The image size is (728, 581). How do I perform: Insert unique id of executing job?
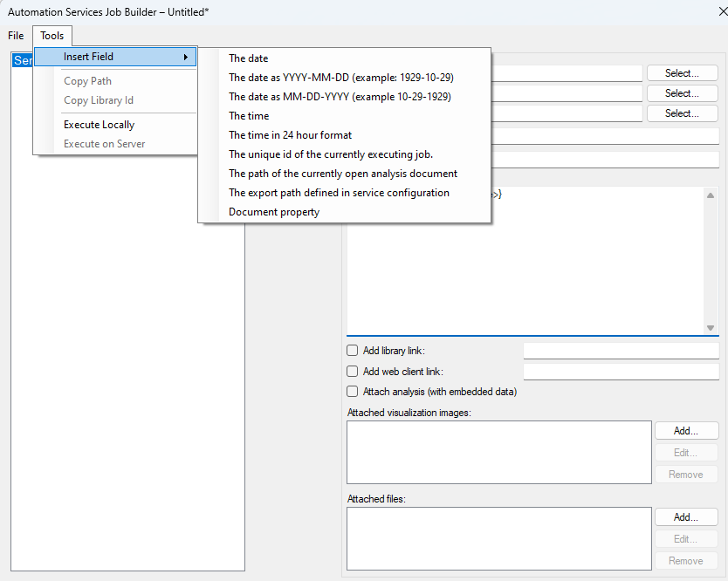[x=330, y=154]
